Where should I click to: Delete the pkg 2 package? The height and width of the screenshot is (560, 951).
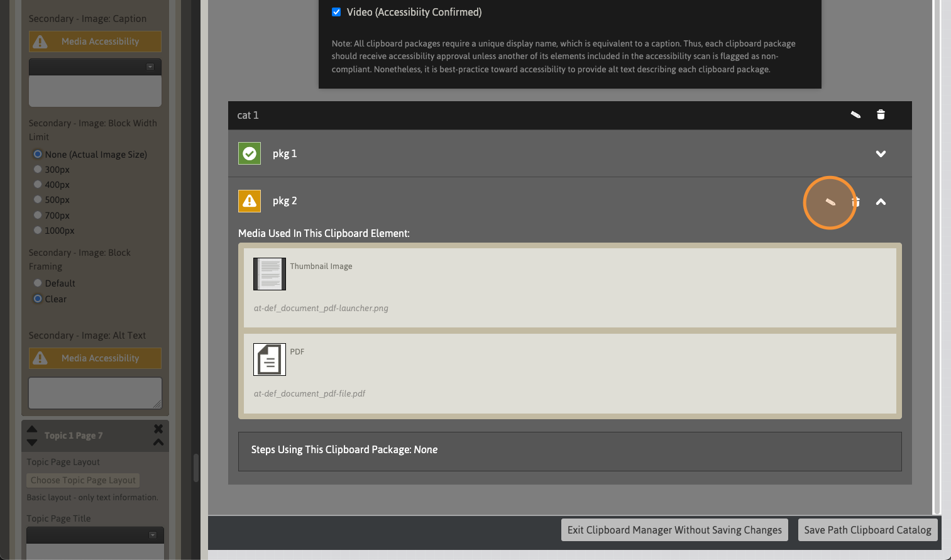coord(856,202)
